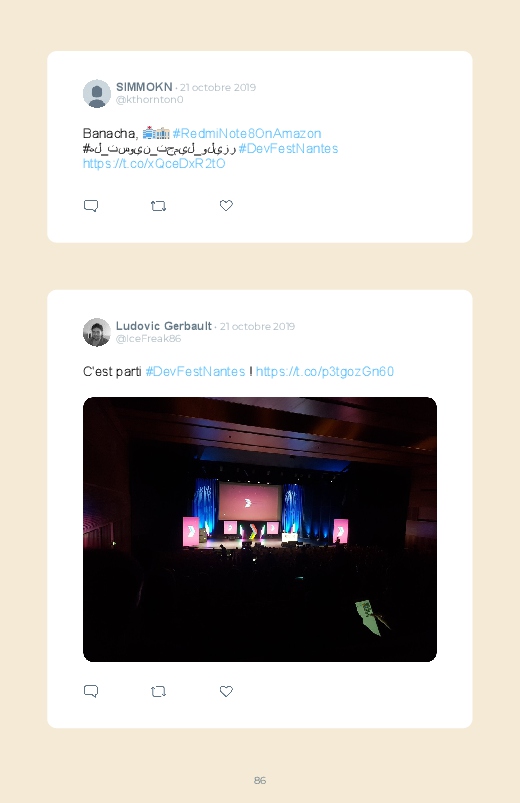Open SIMMOKN's default avatar
This screenshot has width=520, height=803.
[x=97, y=93]
